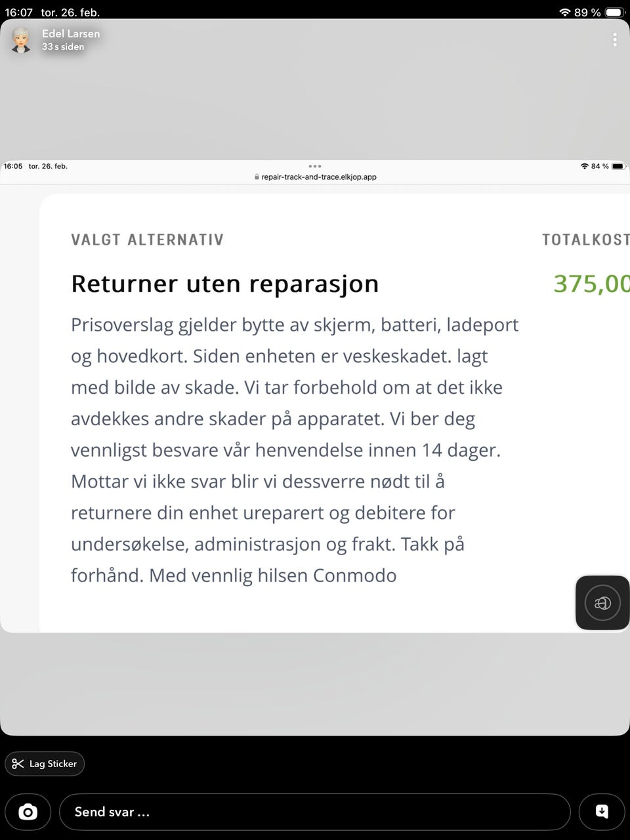The image size is (630, 840).
Task: Tap the translate overlay icon in snap
Action: point(602,602)
